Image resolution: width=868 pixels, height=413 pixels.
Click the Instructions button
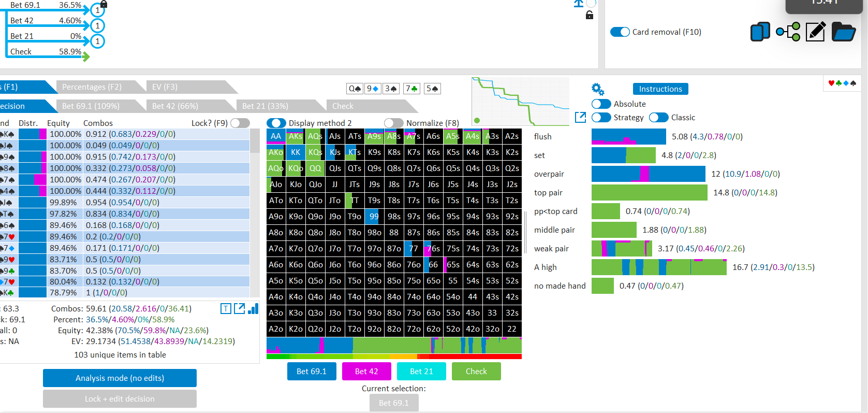coord(660,89)
